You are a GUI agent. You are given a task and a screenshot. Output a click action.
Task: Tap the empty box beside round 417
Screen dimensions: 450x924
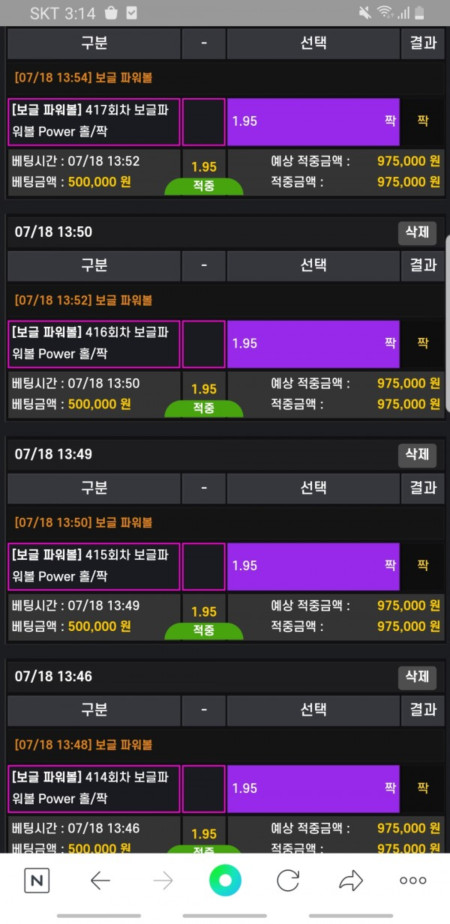204,122
